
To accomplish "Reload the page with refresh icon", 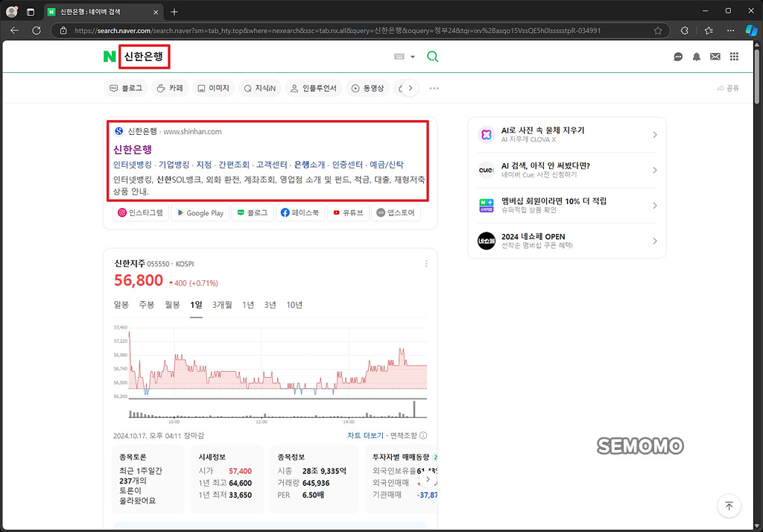I will 37,31.
